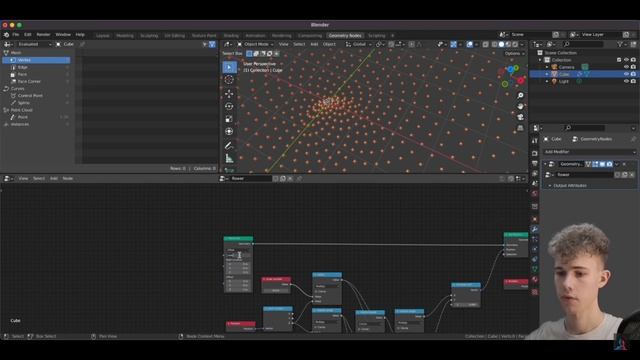Viewport: 640px width, 360px height.
Task: Hide the Camera object in outliner
Action: tap(626, 67)
